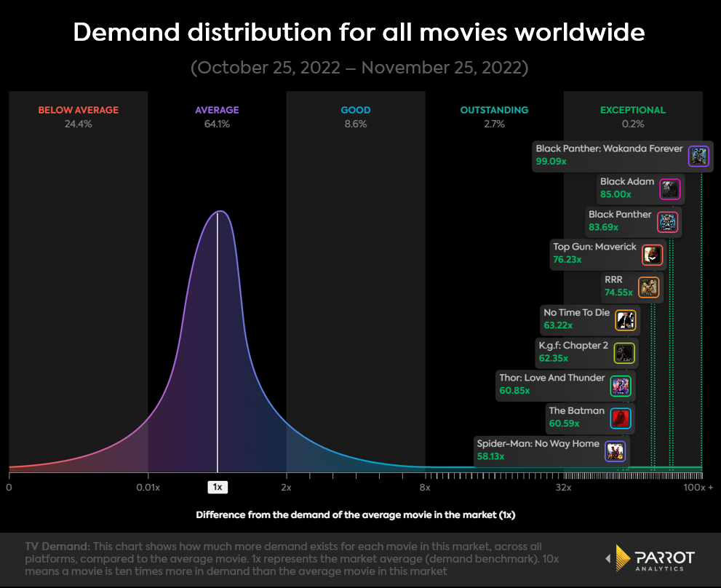The height and width of the screenshot is (588, 721).
Task: Click the chart title Demand distribution heading
Action: coord(359,32)
